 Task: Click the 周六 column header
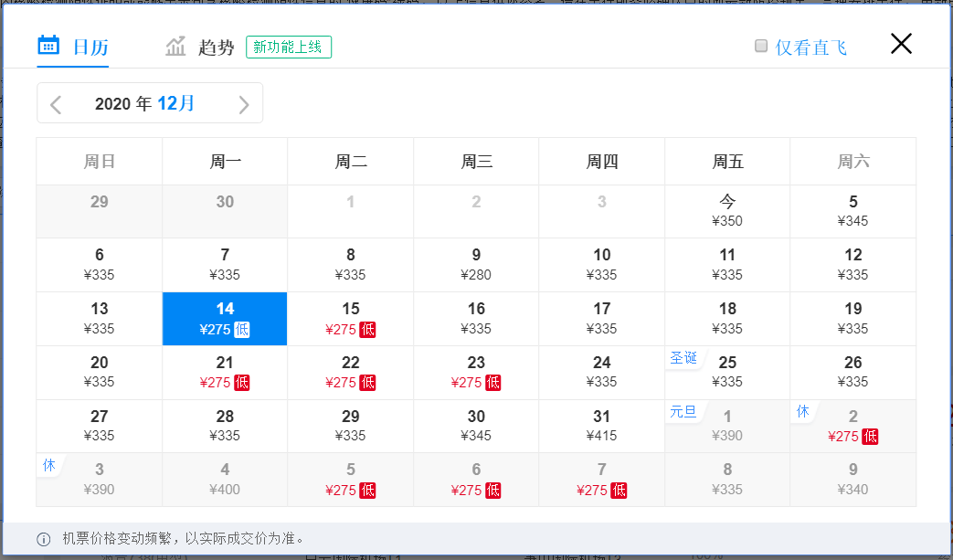[x=853, y=162]
